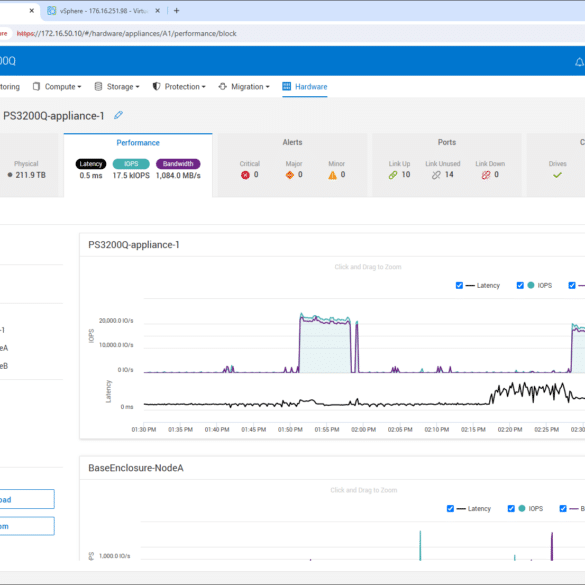Open the notifications bell icon

(580, 62)
